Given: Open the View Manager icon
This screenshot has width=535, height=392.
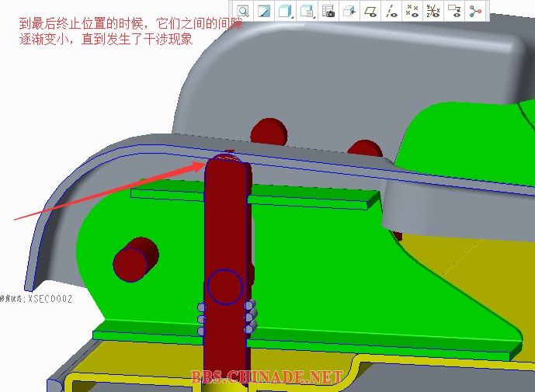Looking at the screenshot, I should click(328, 11).
